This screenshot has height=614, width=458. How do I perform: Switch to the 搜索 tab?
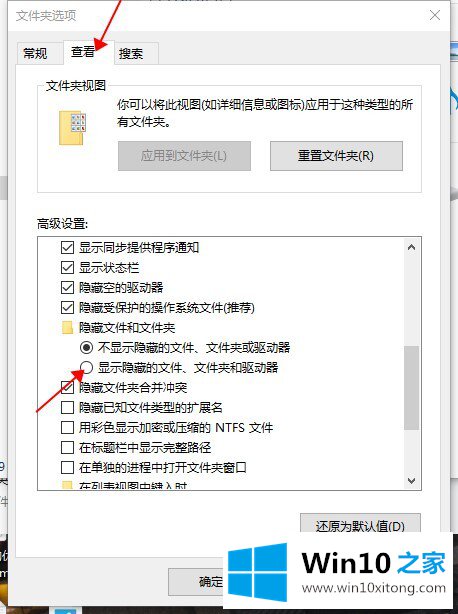click(131, 53)
